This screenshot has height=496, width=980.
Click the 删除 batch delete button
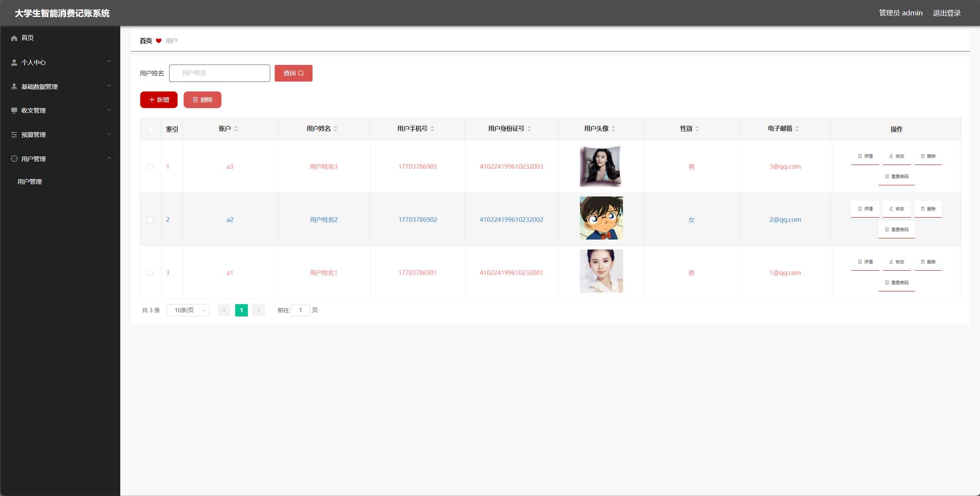pyautogui.click(x=203, y=100)
